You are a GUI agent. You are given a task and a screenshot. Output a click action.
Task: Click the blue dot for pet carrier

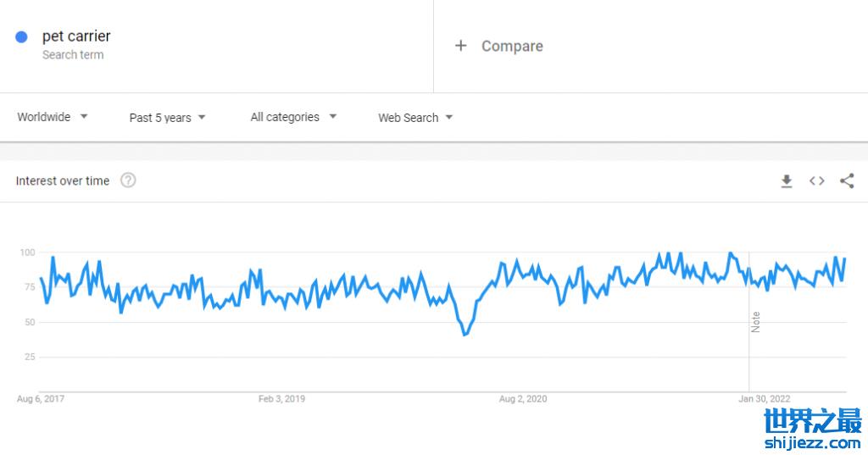(22, 36)
